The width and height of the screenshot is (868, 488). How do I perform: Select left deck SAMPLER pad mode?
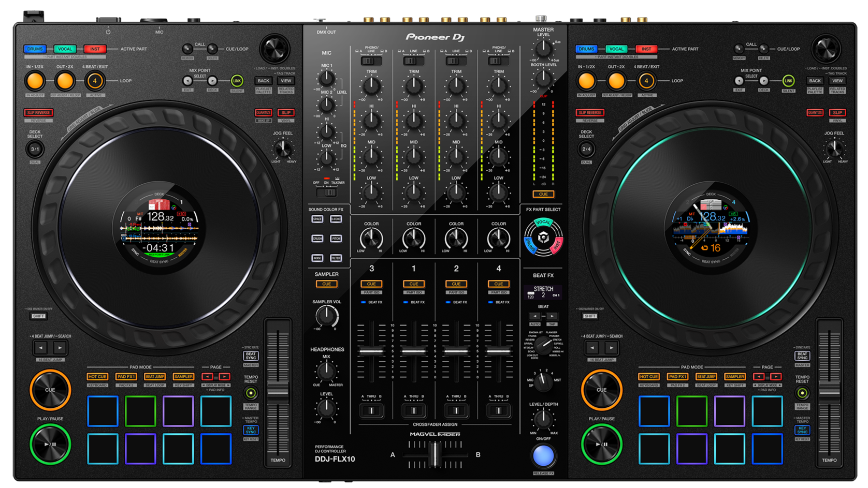pos(183,377)
